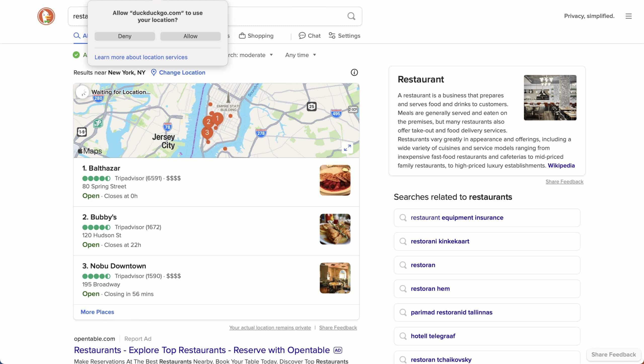Click Change Location link
Screen dimensions: 644x364
(x=182, y=73)
